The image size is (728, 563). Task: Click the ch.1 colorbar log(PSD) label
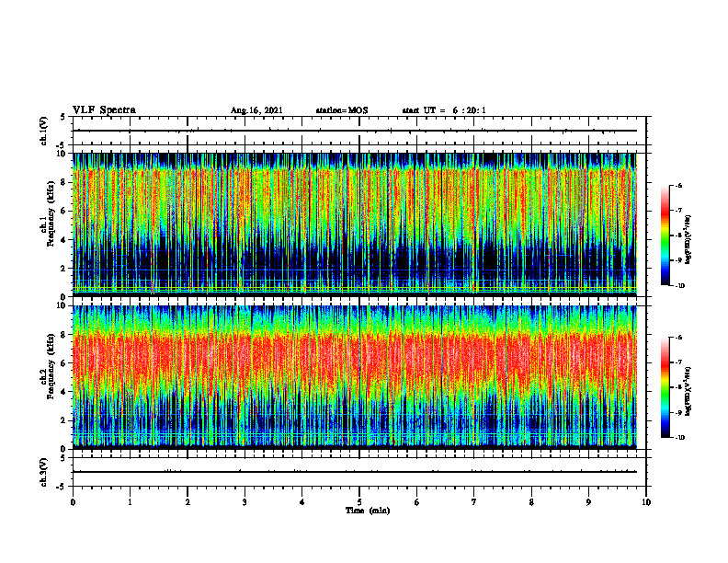[x=688, y=240]
